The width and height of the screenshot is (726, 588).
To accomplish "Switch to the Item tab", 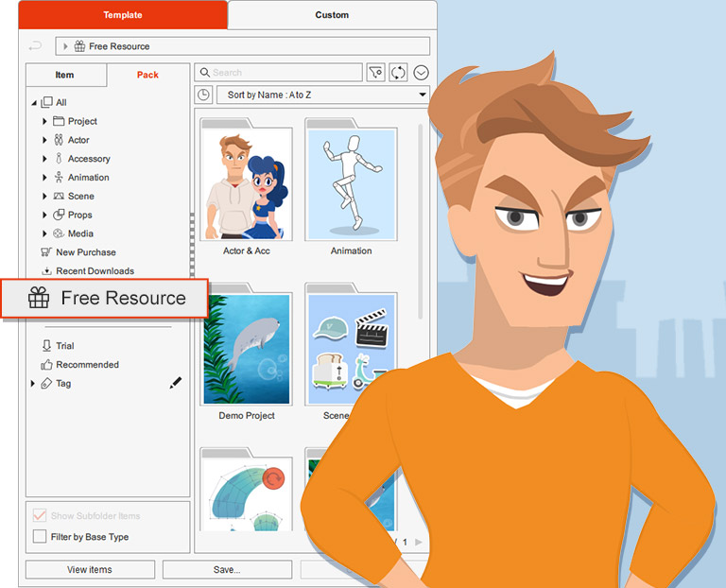I will point(65,76).
